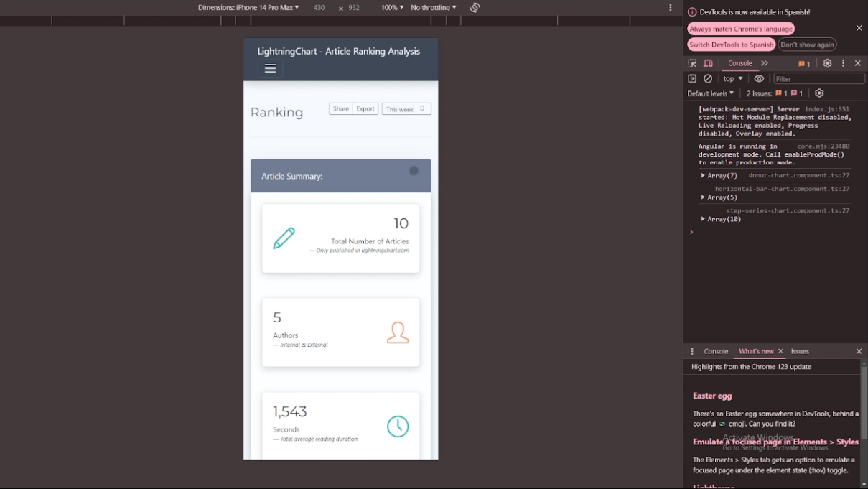Close the What's new tab
The width and height of the screenshot is (868, 489).
(780, 351)
